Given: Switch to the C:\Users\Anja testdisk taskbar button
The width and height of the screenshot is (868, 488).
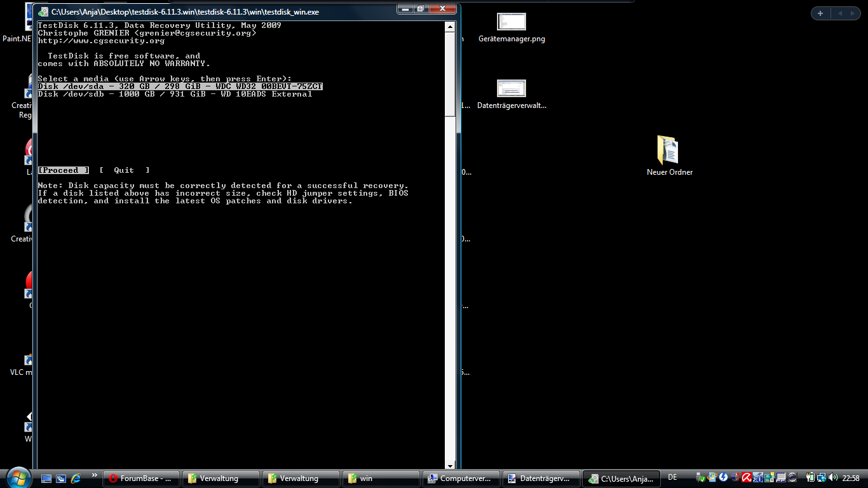Looking at the screenshot, I should (622, 478).
